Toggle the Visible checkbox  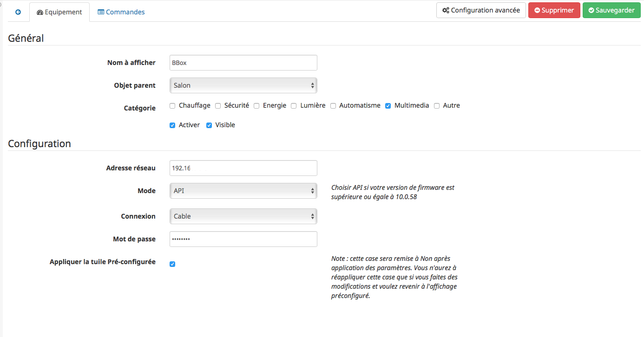209,125
